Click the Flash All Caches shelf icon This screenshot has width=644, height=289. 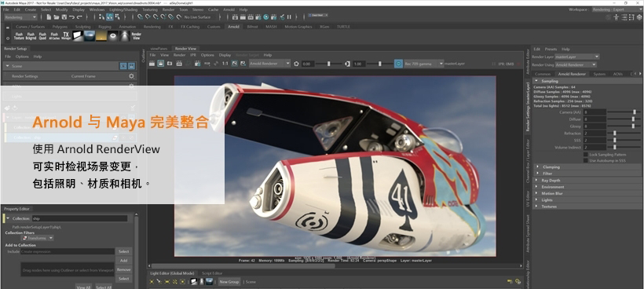pos(54,36)
